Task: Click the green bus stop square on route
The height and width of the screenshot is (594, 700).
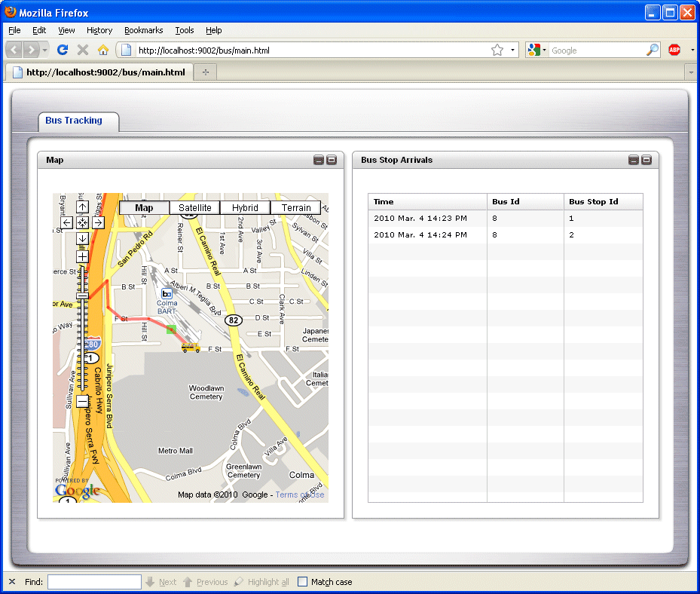Action: 171,329
